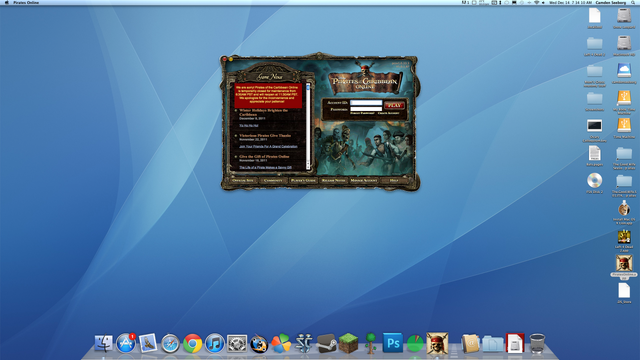Open the Player's Guide tab
640x360 pixels.
click(303, 180)
